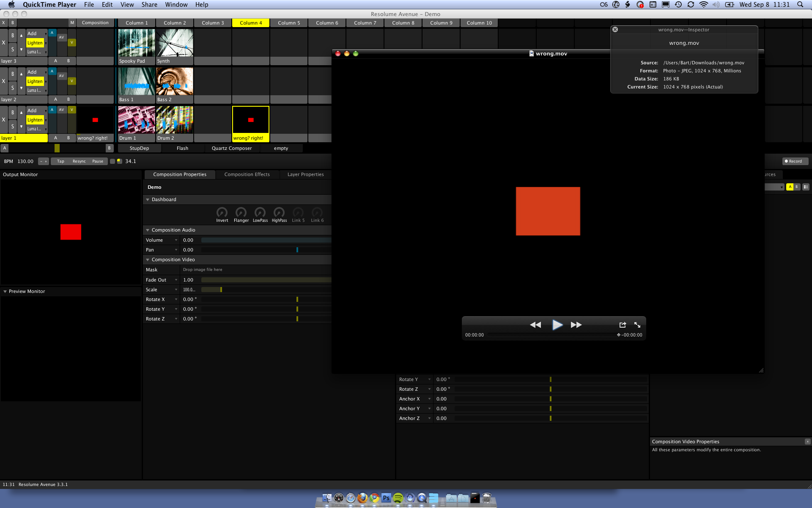Screen dimensions: 812x508
Task: Open Spotlight search icon
Action: 800,5
